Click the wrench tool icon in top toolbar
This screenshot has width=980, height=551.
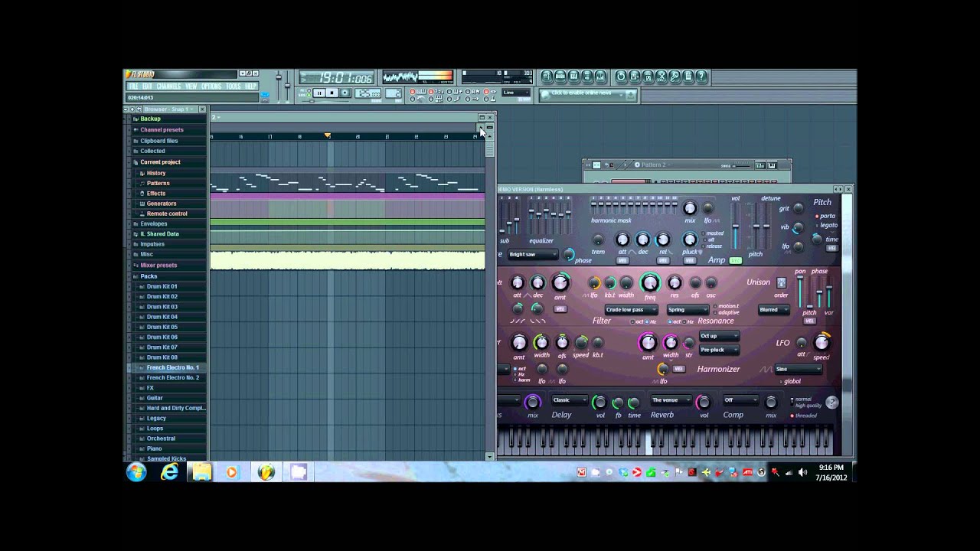coord(675,77)
